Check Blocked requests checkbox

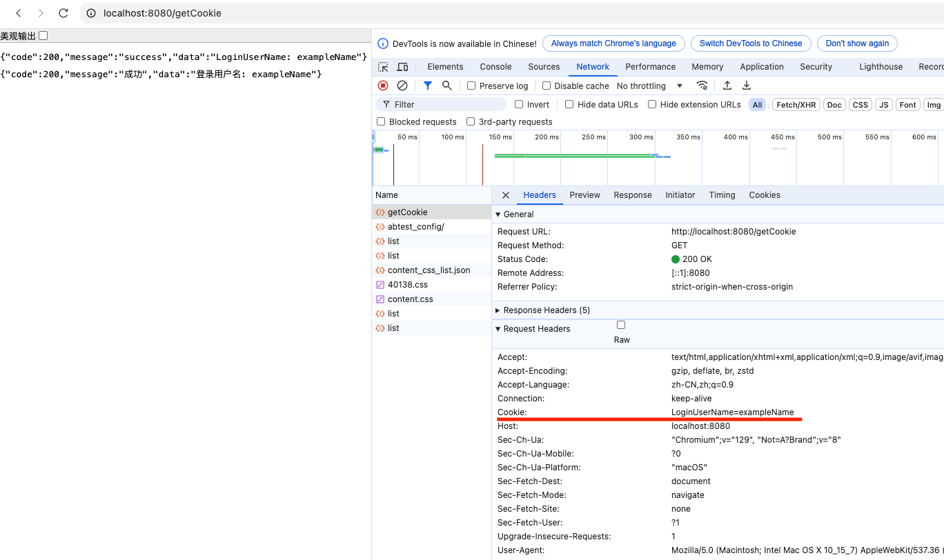pyautogui.click(x=381, y=121)
